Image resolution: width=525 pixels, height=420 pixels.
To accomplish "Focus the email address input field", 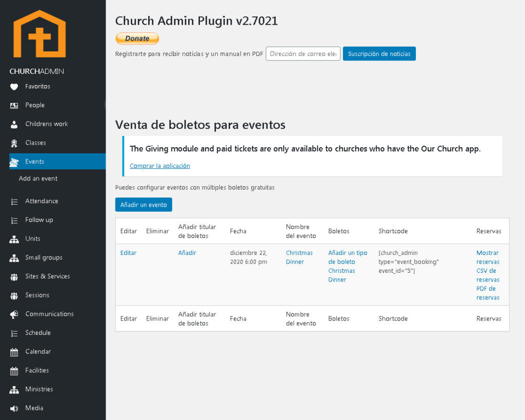I will coord(302,54).
